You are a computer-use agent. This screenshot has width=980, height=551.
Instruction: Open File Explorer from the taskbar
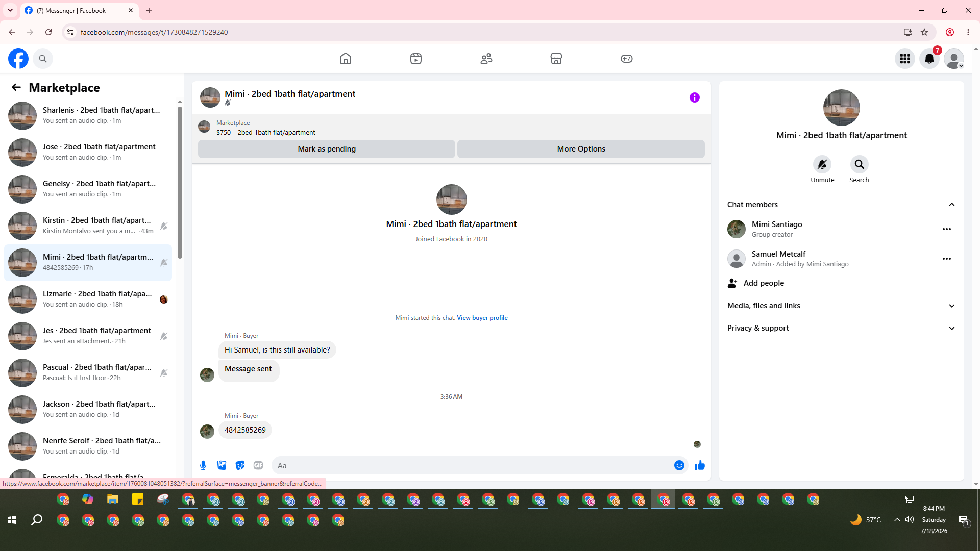point(113,499)
